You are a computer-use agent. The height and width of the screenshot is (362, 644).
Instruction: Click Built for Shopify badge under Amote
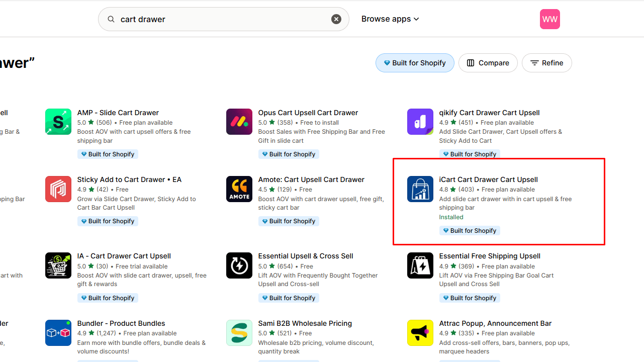(x=289, y=221)
